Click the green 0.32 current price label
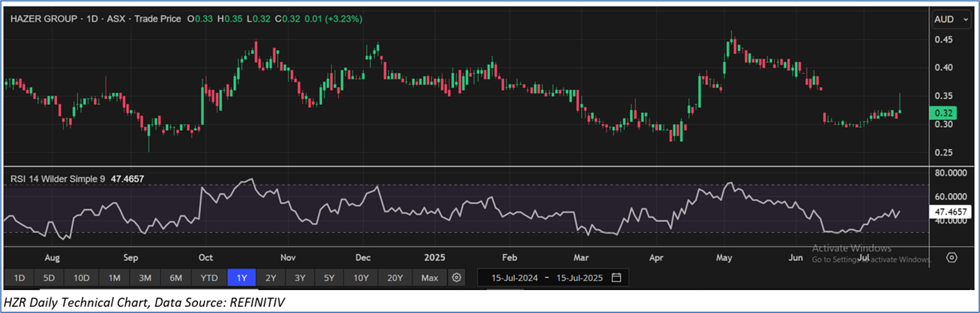This screenshot has width=980, height=313. [946, 113]
